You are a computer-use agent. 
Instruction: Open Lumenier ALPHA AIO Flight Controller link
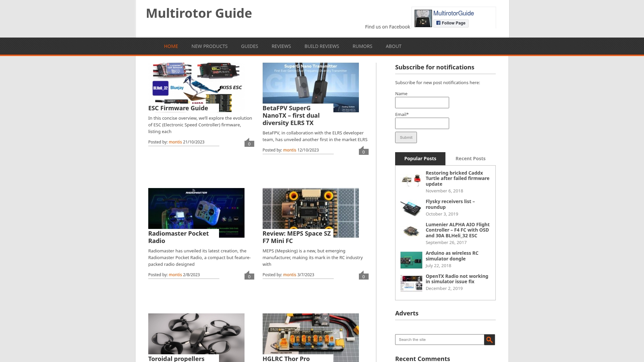[x=458, y=230]
